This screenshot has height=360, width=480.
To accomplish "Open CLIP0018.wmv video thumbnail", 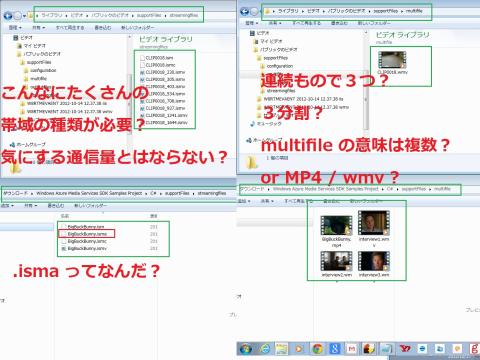I will pos(392,60).
